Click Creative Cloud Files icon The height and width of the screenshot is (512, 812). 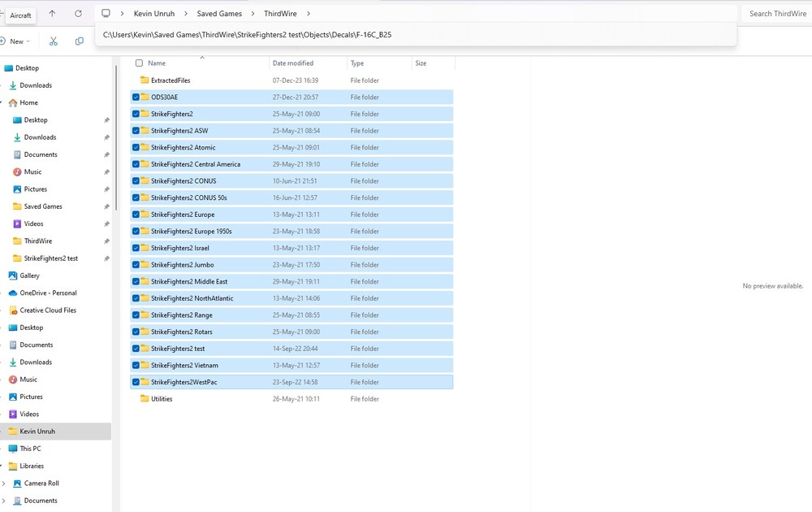(13, 310)
